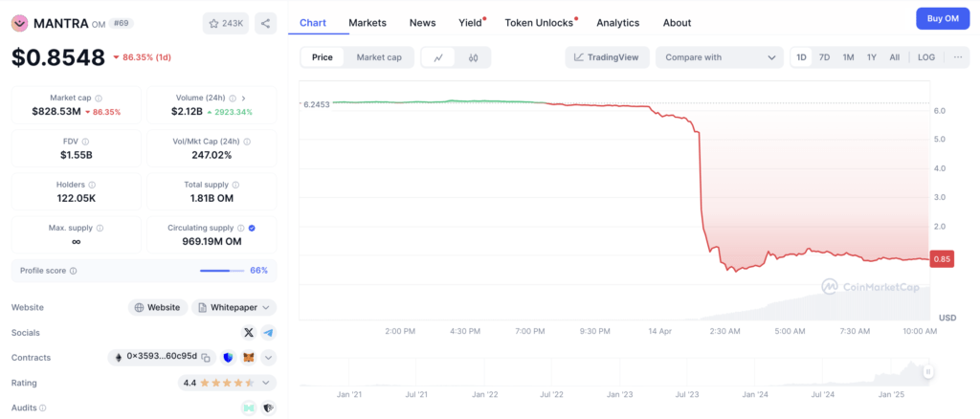Select the All time range

(x=895, y=57)
